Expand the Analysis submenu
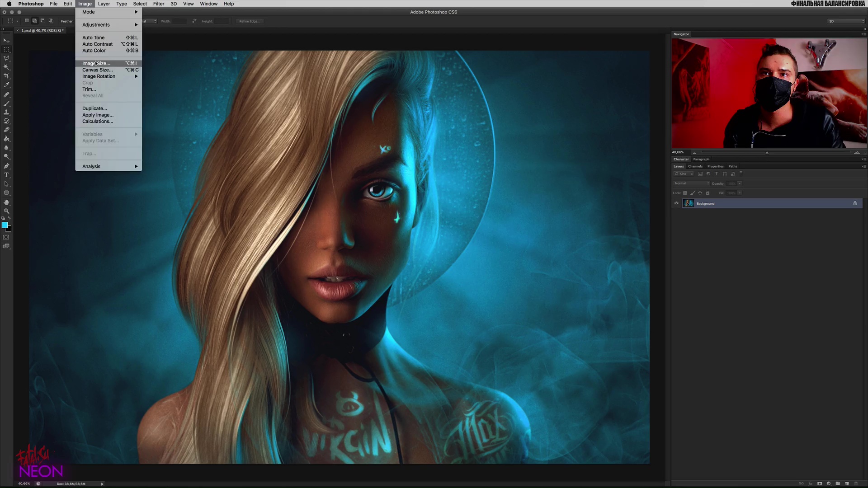The width and height of the screenshot is (868, 488). coord(108,167)
